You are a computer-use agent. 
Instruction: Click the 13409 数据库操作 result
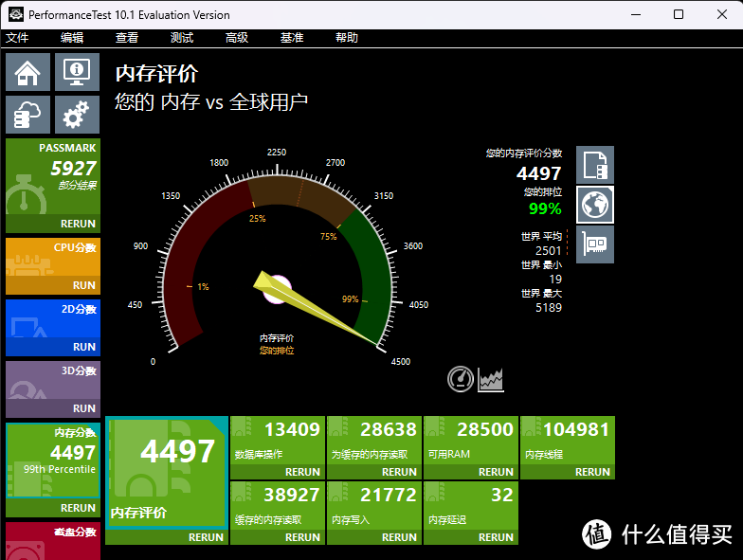pyautogui.click(x=278, y=441)
